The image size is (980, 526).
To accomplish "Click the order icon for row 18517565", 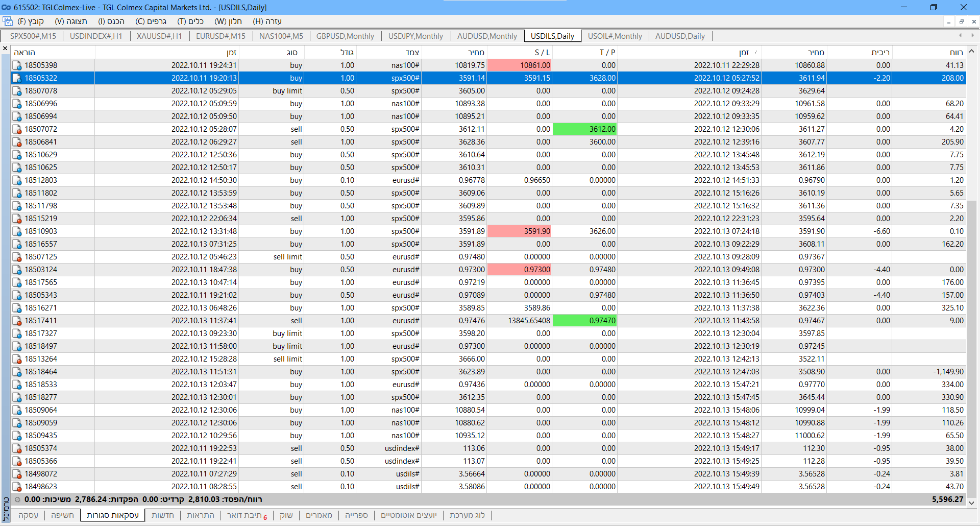I will [17, 282].
